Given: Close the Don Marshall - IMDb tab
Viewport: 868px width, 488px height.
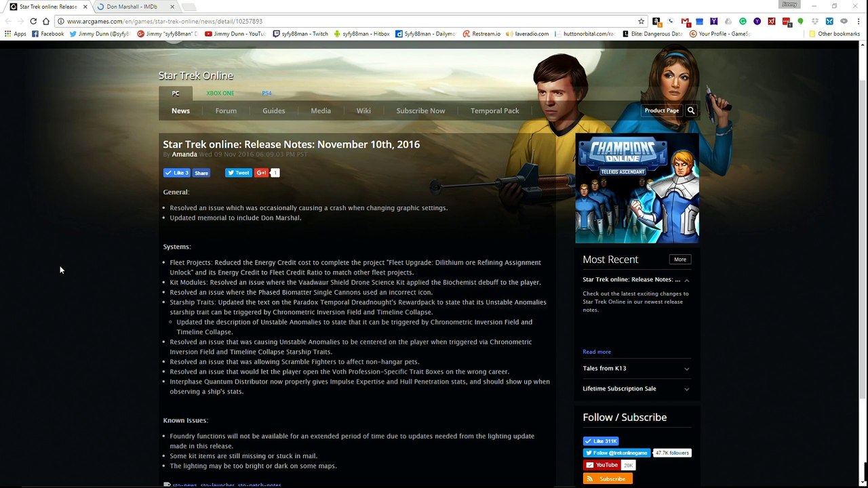Looking at the screenshot, I should 172,7.
